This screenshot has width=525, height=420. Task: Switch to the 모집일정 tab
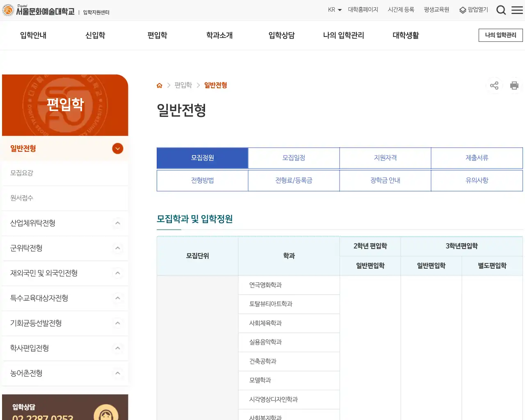point(294,158)
